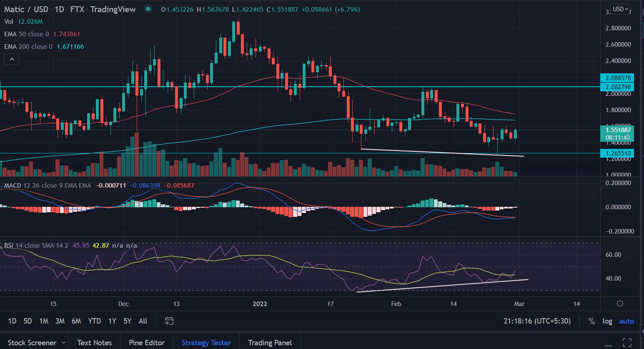
Task: Switch to the Pine Editor tab
Action: pos(147,343)
